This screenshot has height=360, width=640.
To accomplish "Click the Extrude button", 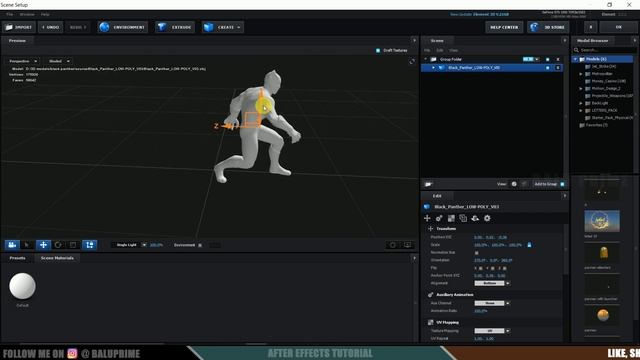I will click(175, 27).
